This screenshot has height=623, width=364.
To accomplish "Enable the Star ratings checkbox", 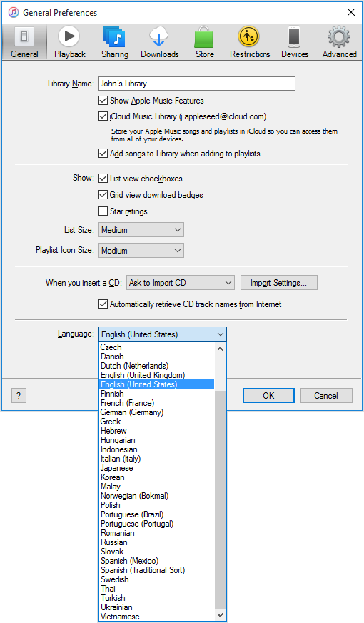I will tap(103, 211).
